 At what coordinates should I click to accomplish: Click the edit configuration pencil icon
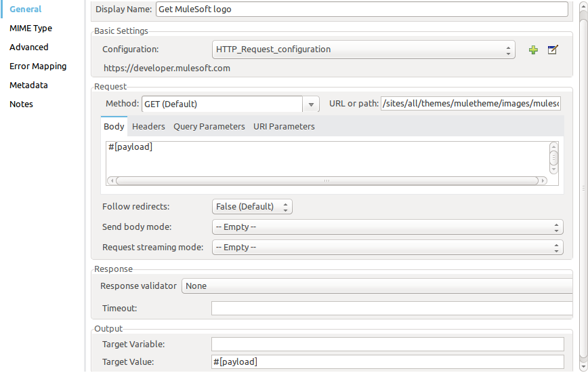(553, 50)
